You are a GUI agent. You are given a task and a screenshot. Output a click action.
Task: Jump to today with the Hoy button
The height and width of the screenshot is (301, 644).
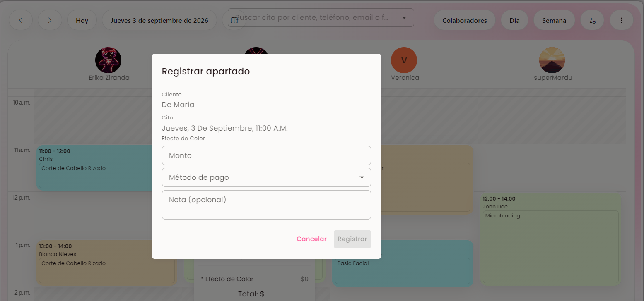(82, 20)
